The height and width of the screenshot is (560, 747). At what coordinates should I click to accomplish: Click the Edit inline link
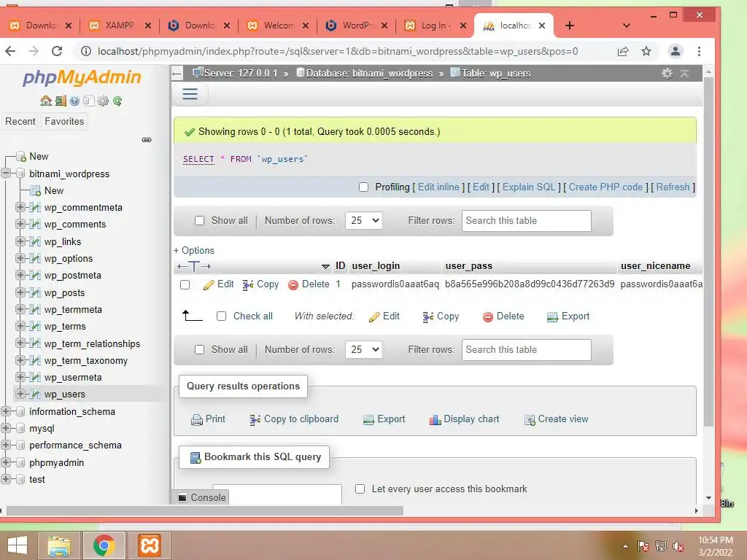pos(438,187)
